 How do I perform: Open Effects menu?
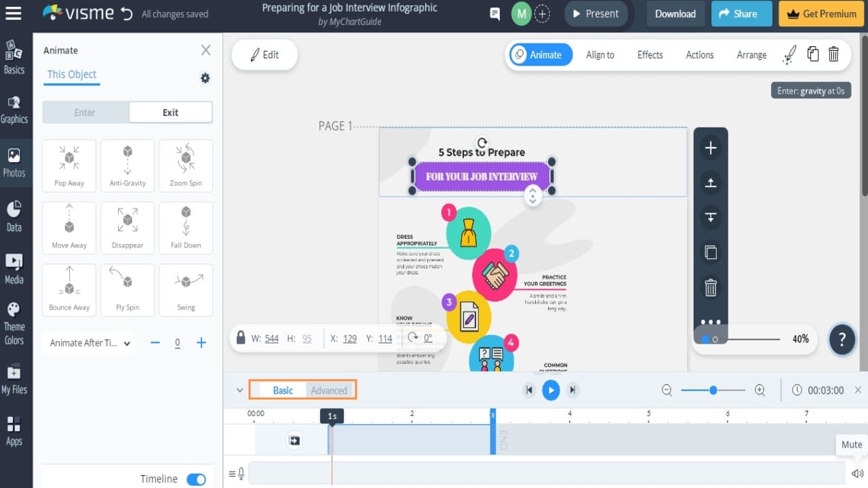tap(650, 55)
